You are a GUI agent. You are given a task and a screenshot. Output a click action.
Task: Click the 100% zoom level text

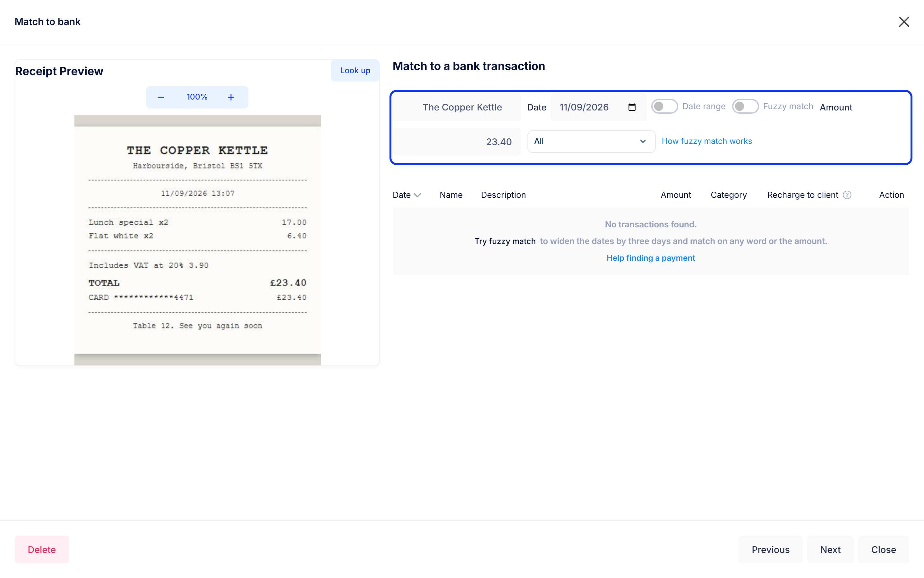[197, 97]
